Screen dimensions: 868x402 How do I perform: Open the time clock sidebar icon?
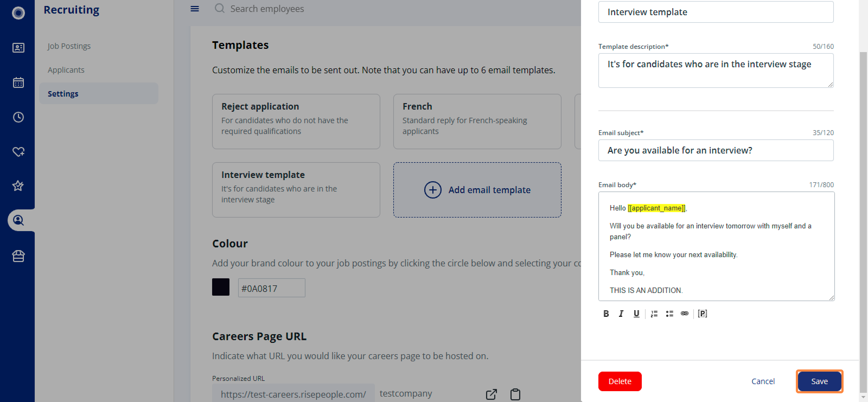(18, 117)
